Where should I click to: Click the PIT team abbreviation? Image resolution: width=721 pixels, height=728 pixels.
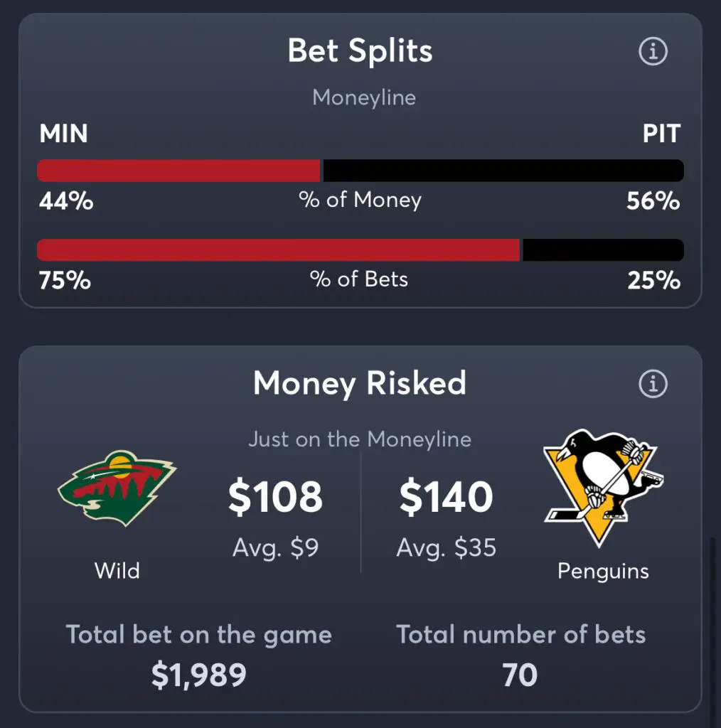661,134
